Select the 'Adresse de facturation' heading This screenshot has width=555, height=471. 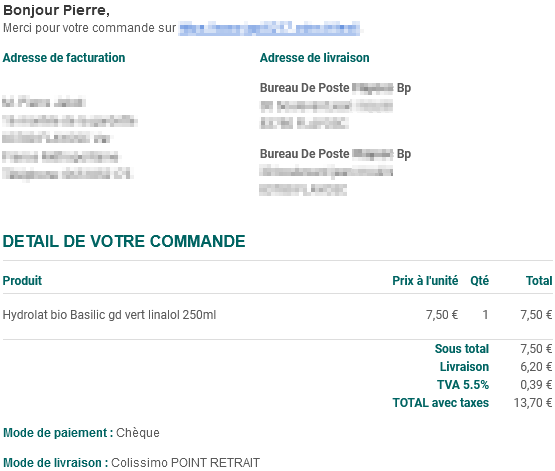[64, 58]
